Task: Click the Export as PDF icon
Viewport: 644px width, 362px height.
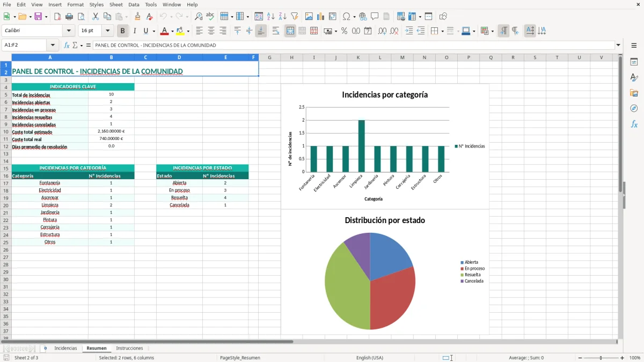Action: (x=57, y=17)
